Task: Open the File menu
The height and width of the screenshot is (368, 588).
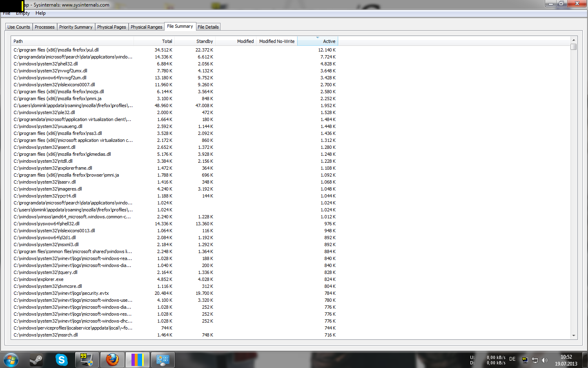Action: (7, 13)
